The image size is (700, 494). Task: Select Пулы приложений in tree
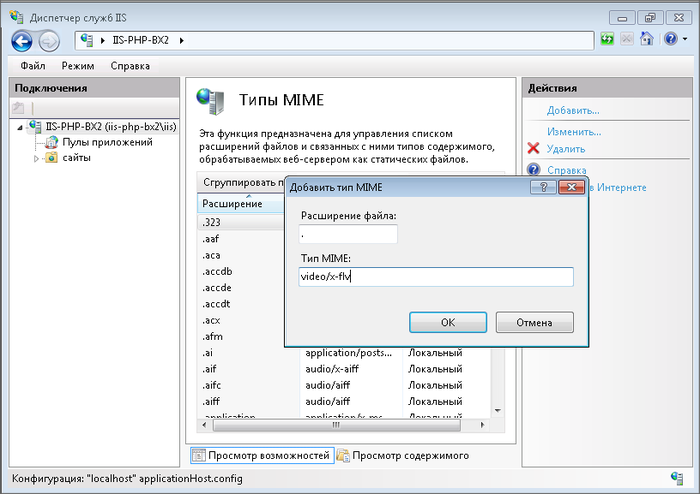tap(107, 142)
